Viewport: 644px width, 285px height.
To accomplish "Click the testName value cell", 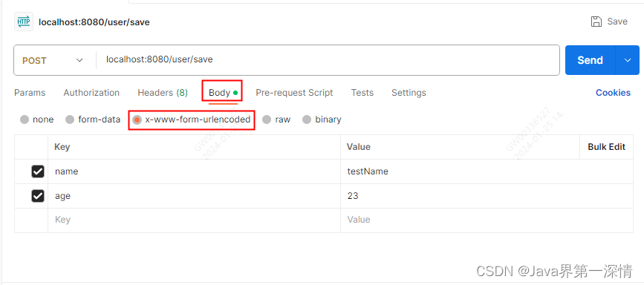I will tap(487, 171).
